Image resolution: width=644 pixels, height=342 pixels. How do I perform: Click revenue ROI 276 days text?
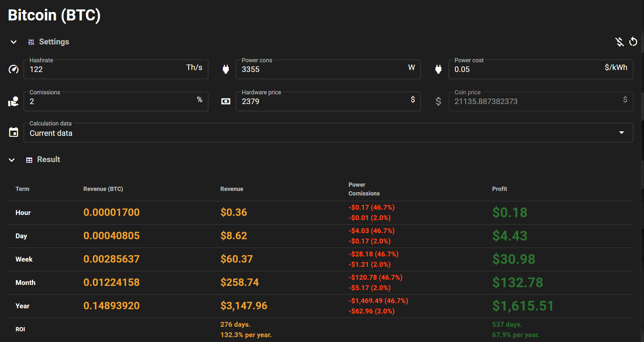pos(235,324)
